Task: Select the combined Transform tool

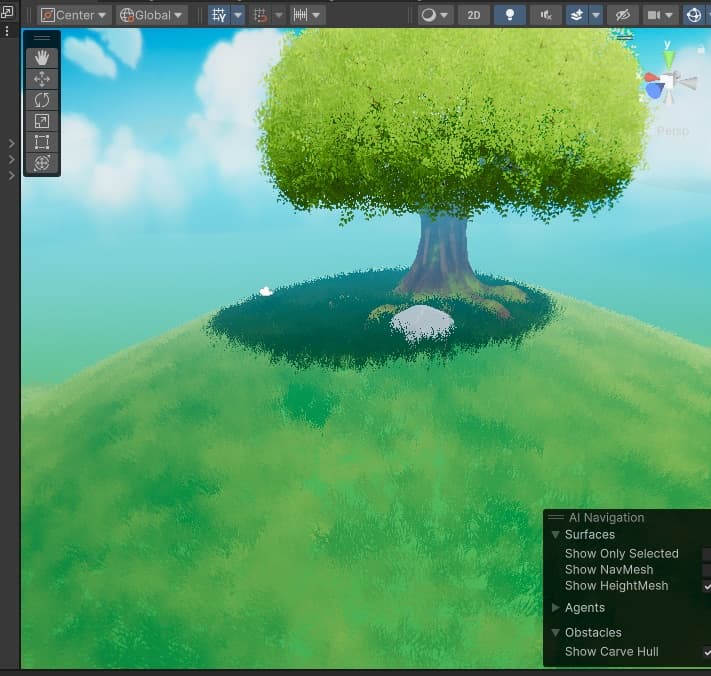Action: pos(42,163)
